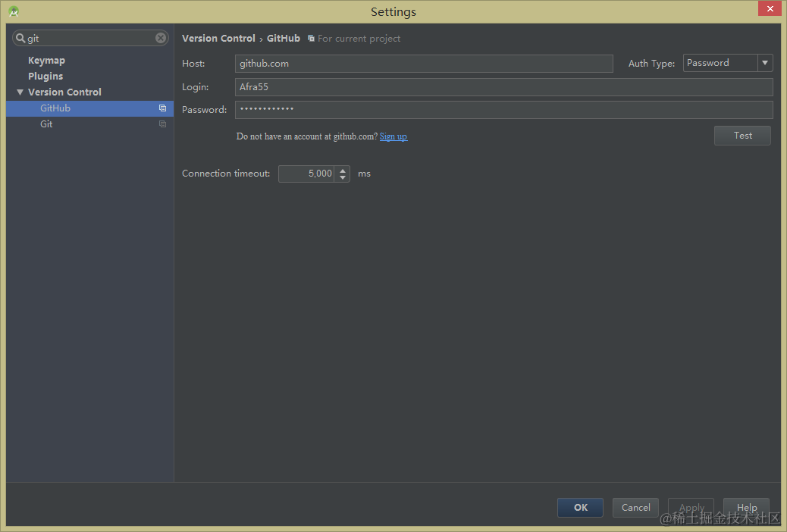Open the Auth Type dropdown

pyautogui.click(x=765, y=63)
